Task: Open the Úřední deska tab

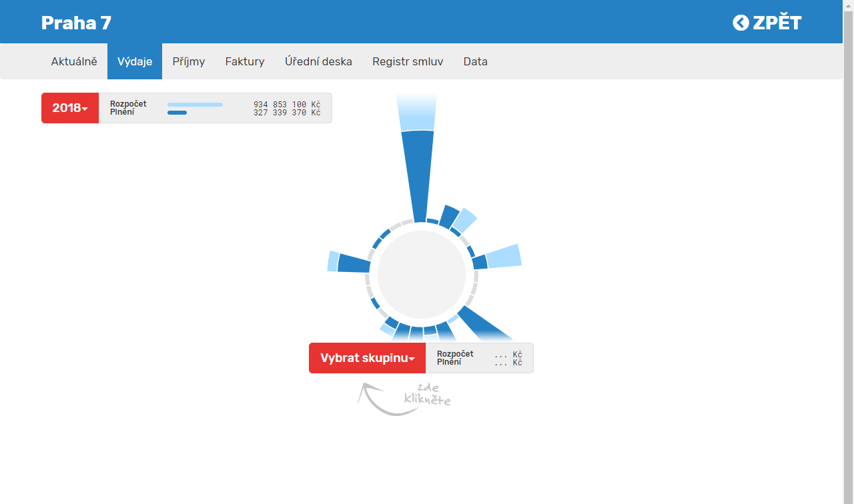Action: [318, 61]
